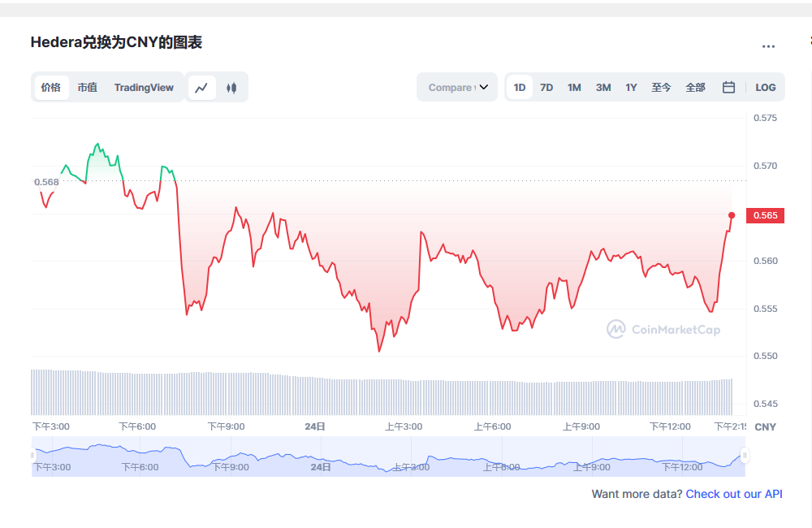Switch to the TradingView tab

pyautogui.click(x=144, y=87)
